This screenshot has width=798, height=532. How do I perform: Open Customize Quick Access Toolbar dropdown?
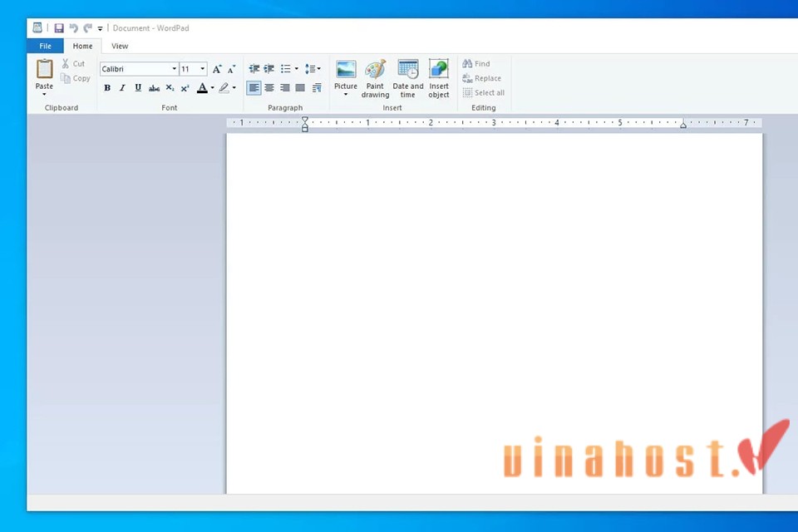click(100, 28)
